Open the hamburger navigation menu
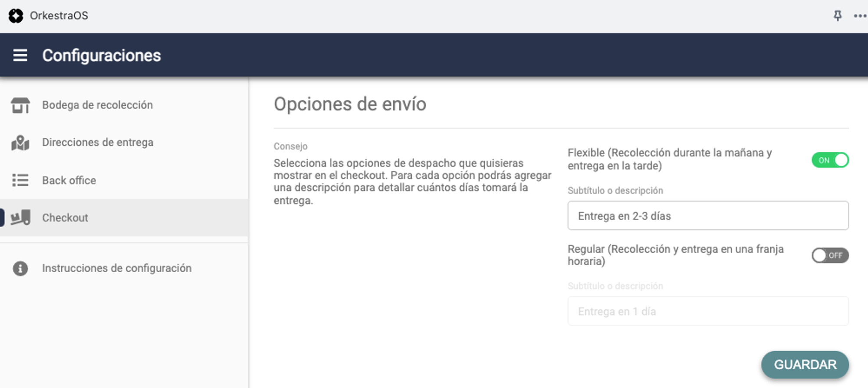 (x=20, y=55)
